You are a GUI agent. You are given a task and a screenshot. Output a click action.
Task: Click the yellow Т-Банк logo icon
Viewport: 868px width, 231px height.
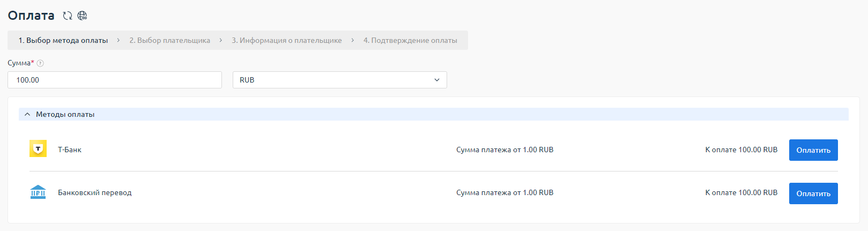click(x=38, y=149)
